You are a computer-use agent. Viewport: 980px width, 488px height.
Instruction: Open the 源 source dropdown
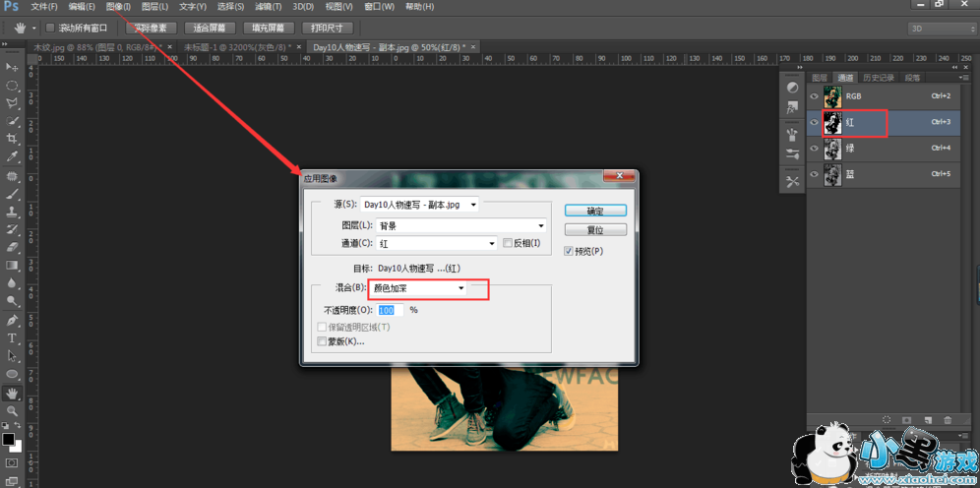coord(419,205)
